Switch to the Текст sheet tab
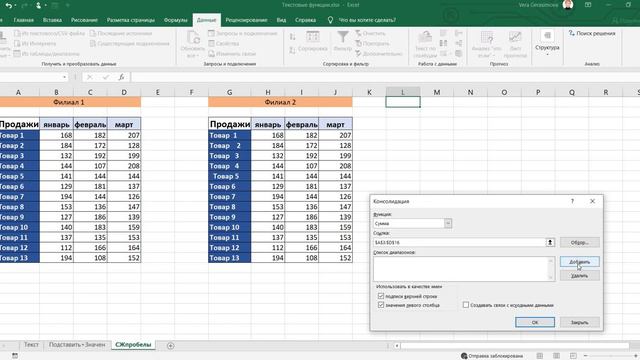Image resolution: width=640 pixels, height=360 pixels. [x=31, y=345]
